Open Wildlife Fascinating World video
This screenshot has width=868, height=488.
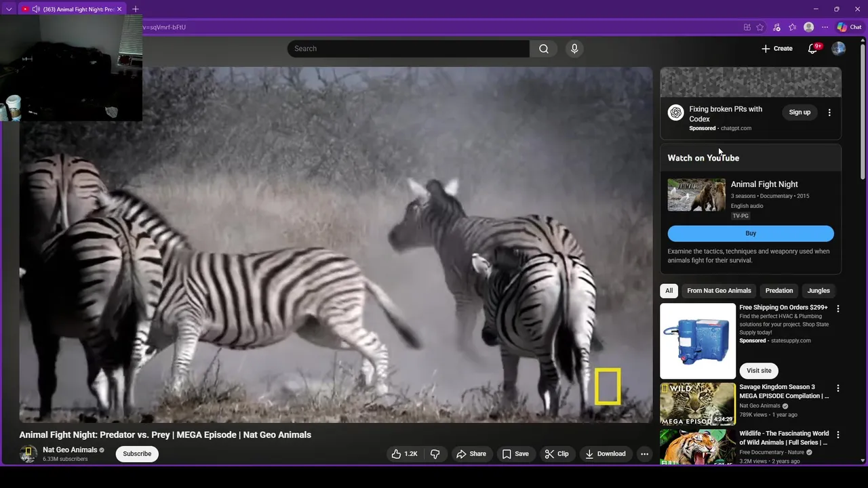pos(784,438)
